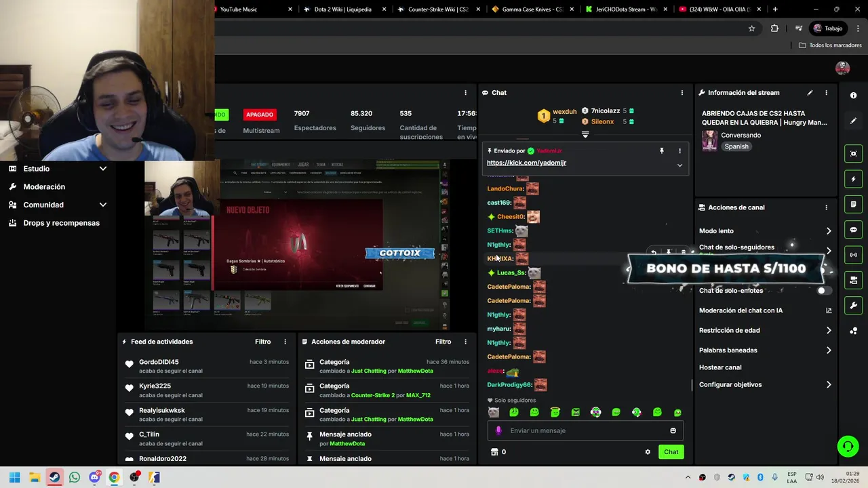Open Acciones de moderador three-dot menu

click(x=465, y=342)
